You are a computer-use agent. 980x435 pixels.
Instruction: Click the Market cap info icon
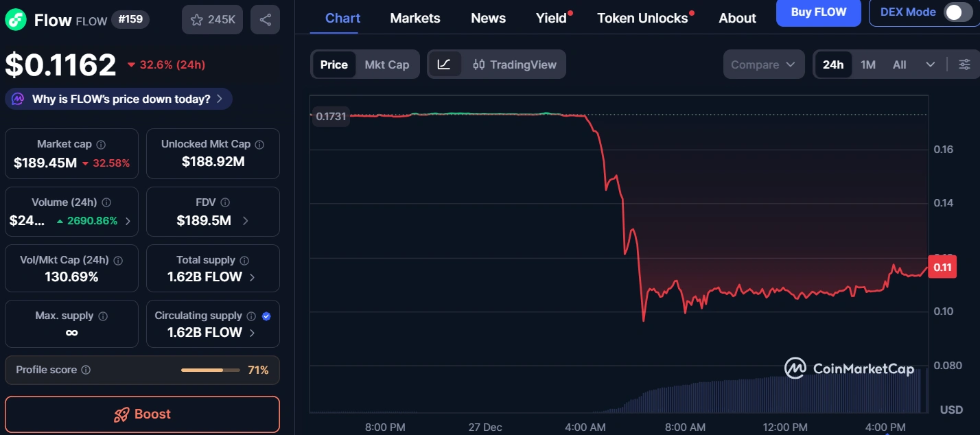(x=100, y=144)
